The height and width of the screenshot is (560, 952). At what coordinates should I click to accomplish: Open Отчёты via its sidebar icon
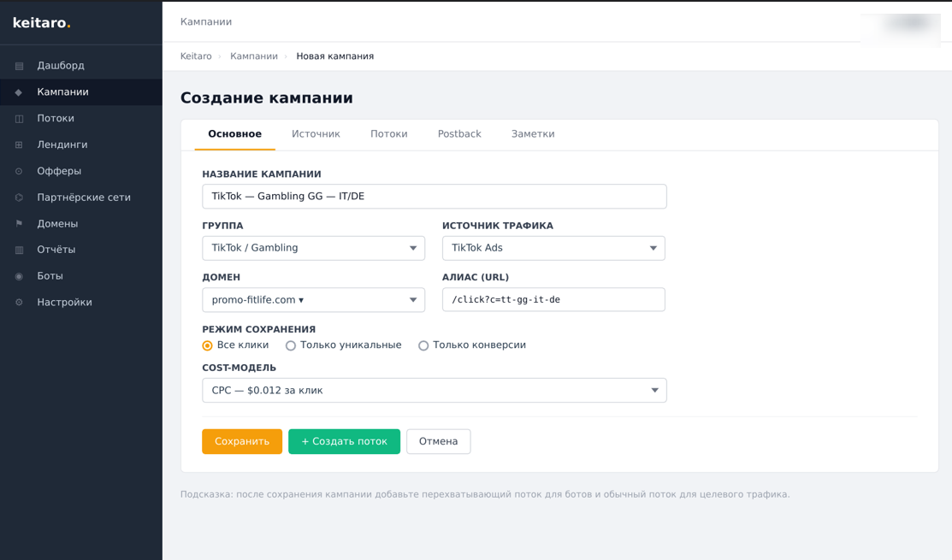[19, 250]
